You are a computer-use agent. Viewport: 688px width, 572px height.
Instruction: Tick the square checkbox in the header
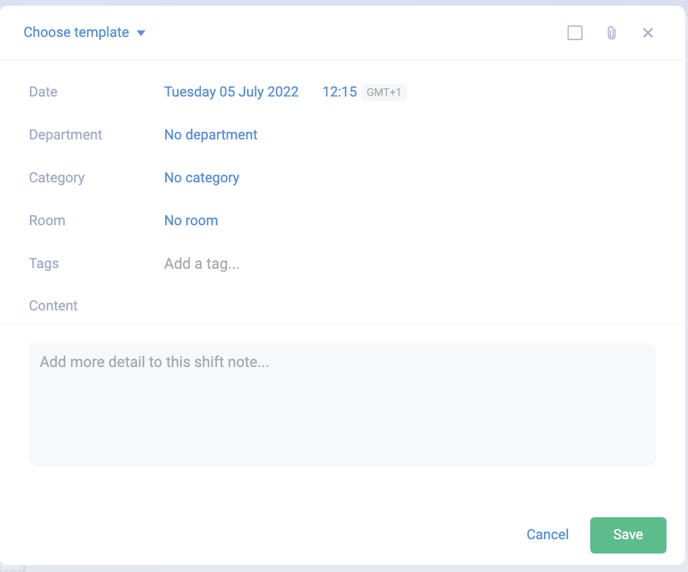(x=575, y=33)
